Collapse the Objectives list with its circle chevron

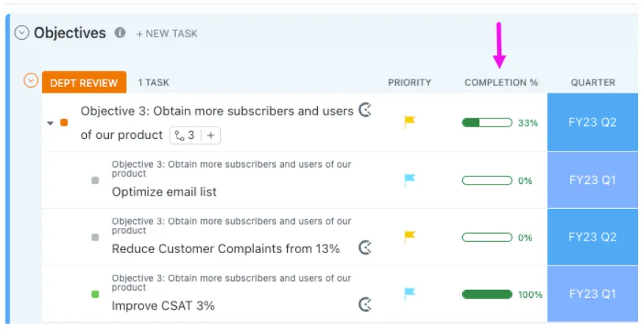(22, 32)
